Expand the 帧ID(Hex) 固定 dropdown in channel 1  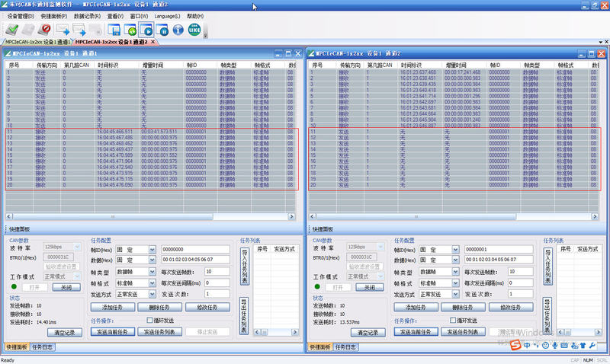click(x=152, y=250)
